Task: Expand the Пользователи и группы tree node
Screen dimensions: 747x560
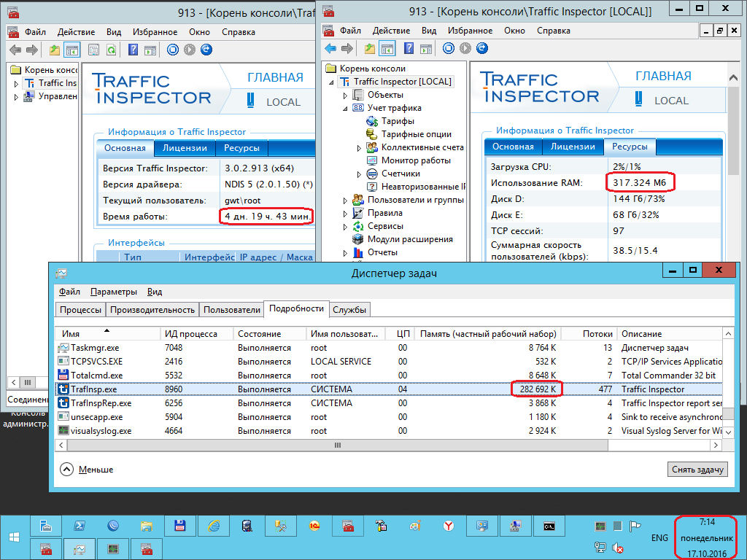Action: 345,201
